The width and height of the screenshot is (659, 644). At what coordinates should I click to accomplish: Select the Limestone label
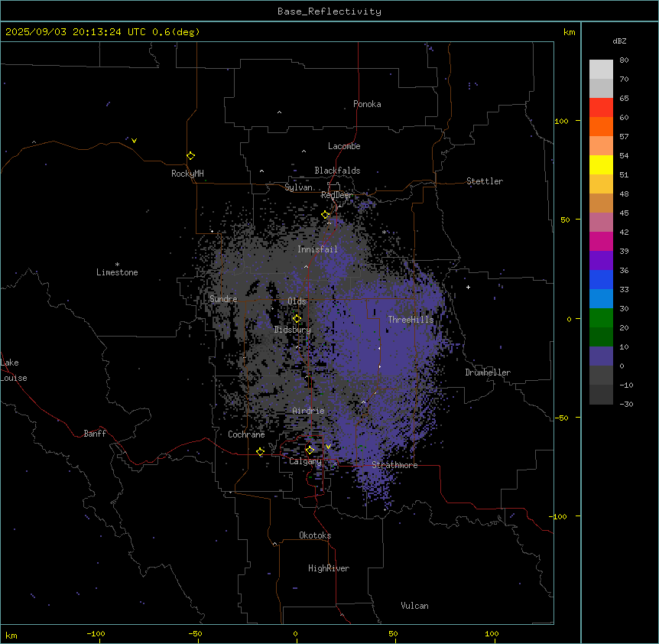pos(117,272)
